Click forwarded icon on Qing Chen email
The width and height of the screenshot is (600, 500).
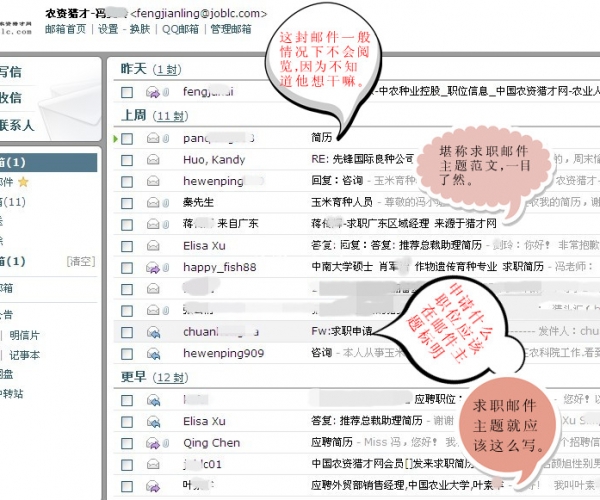pyautogui.click(x=153, y=443)
